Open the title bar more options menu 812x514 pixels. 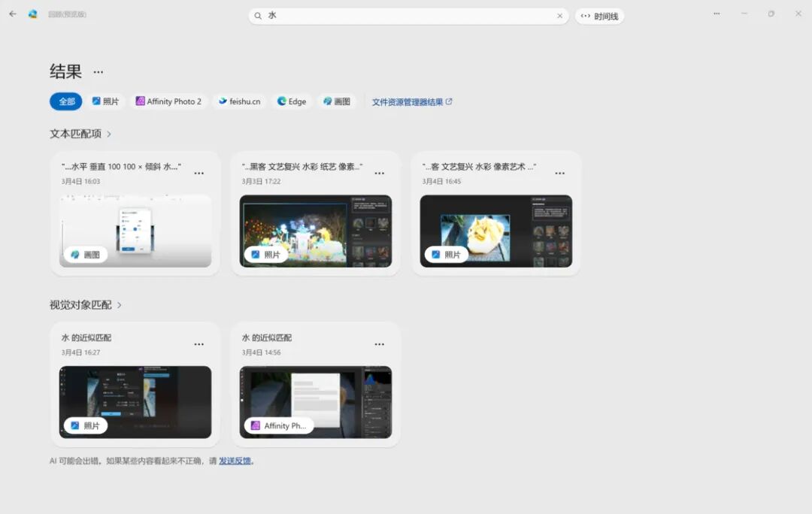tap(717, 14)
